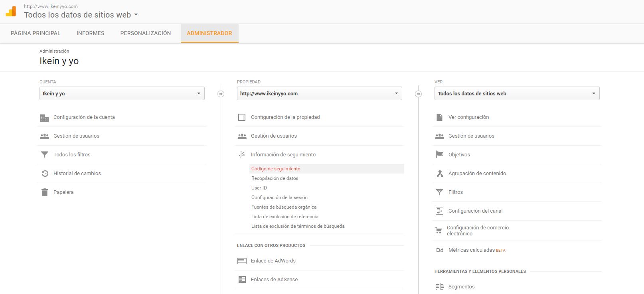Click the content grouping icon
This screenshot has height=294, width=644.
tap(440, 174)
